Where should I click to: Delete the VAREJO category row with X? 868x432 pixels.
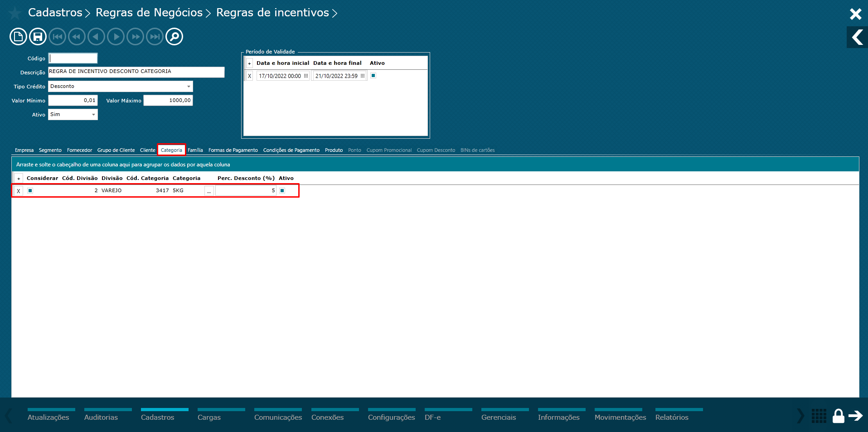click(19, 191)
